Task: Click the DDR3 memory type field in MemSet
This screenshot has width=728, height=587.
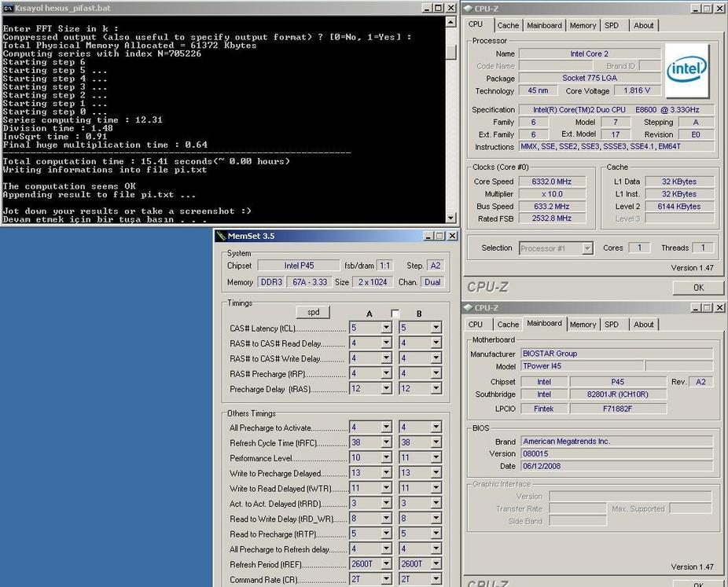Action: pos(271,282)
